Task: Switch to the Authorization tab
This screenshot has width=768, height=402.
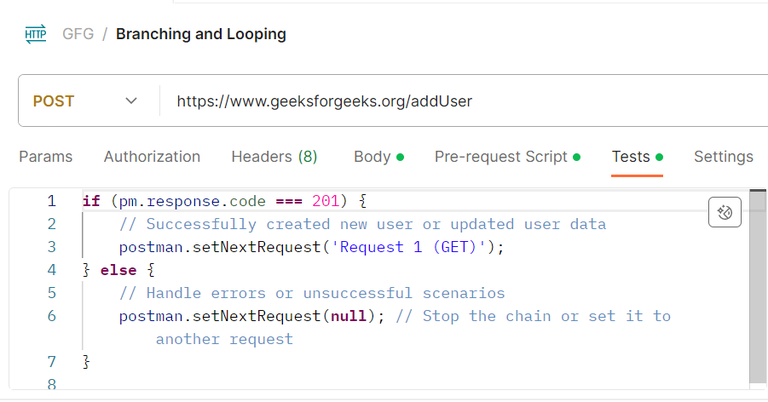Action: click(152, 157)
